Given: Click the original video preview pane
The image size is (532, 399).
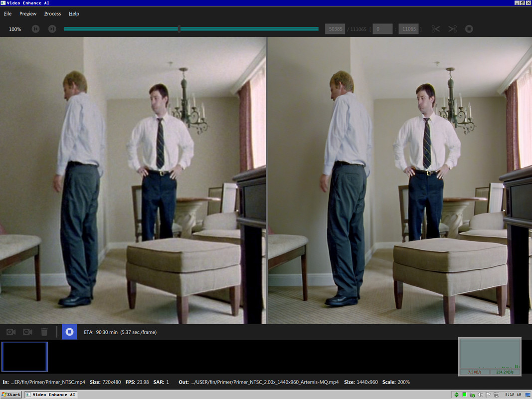Looking at the screenshot, I should tap(133, 180).
